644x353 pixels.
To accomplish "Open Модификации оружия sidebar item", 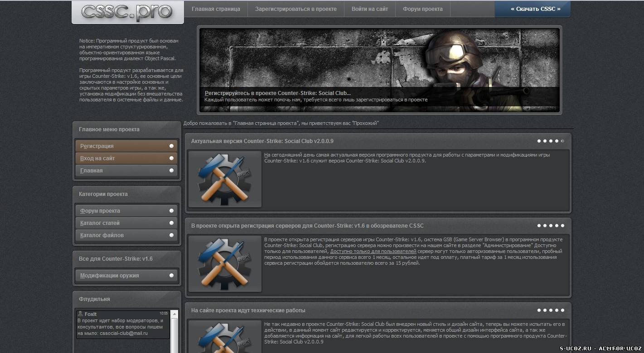I will coord(126,276).
